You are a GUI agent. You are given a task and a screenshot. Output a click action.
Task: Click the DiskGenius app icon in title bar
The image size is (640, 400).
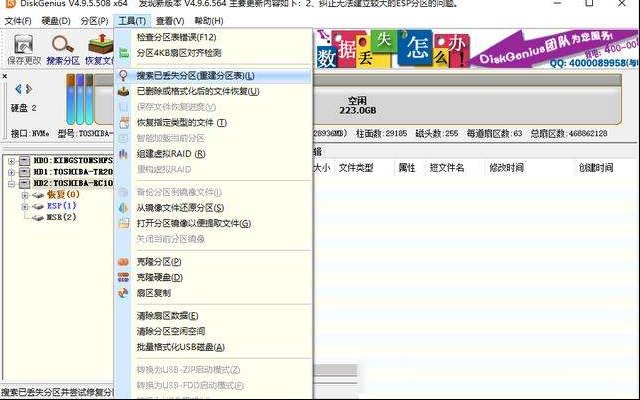click(10, 3)
